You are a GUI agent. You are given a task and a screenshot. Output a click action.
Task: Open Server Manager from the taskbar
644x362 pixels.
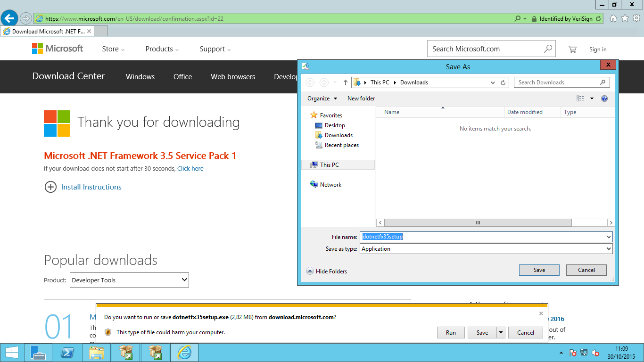coord(38,353)
